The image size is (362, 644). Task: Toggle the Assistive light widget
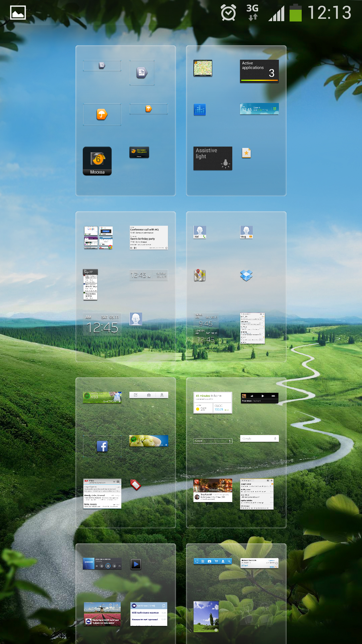point(213,158)
